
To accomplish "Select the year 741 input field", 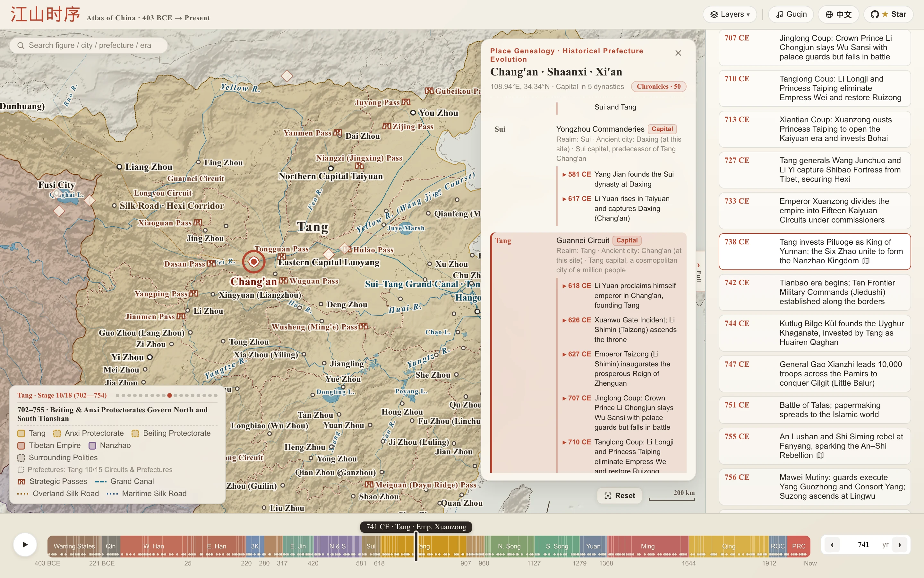I will tap(863, 545).
